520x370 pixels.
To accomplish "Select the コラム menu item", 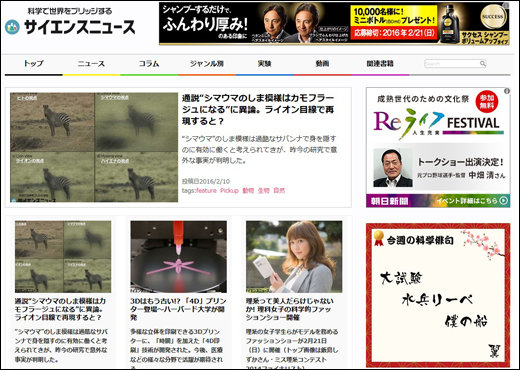I will coord(149,63).
